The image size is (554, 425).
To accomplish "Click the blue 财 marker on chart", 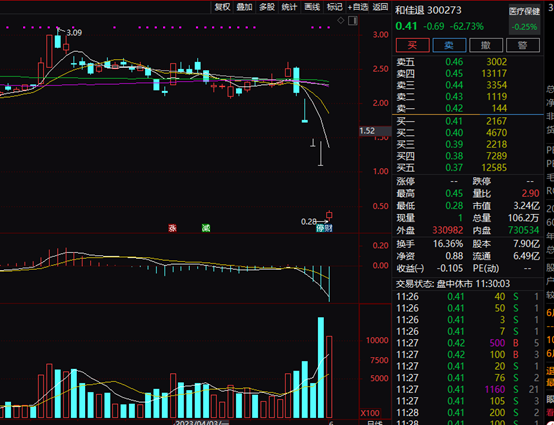I will coord(328,228).
